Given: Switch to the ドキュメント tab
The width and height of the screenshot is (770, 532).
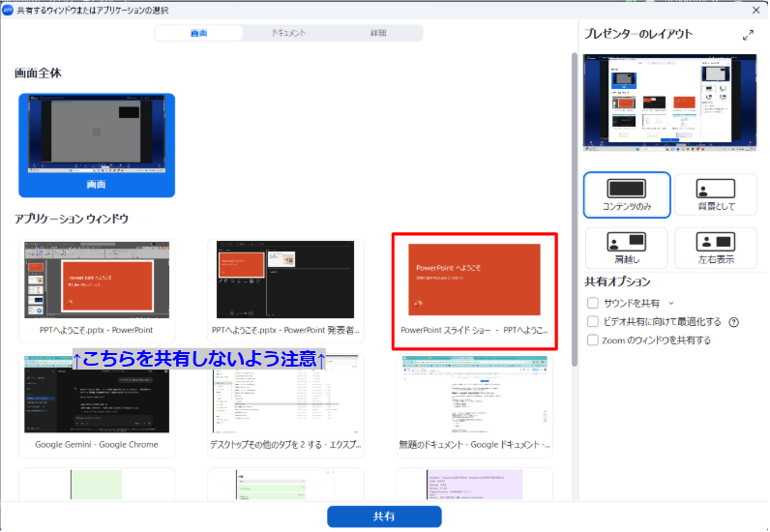Looking at the screenshot, I should click(288, 33).
